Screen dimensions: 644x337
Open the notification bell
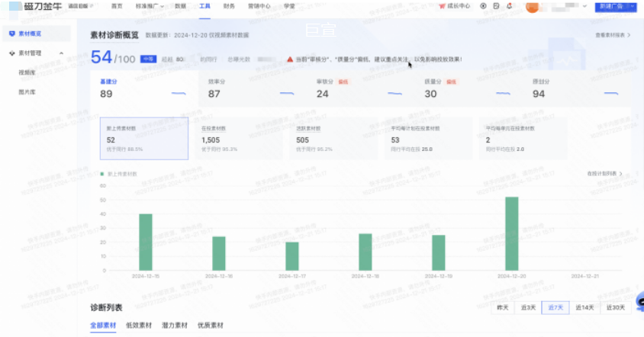[x=509, y=6]
